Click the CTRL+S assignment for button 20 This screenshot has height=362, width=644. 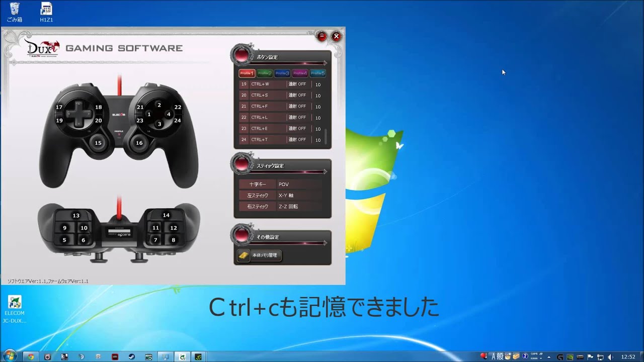coord(267,95)
